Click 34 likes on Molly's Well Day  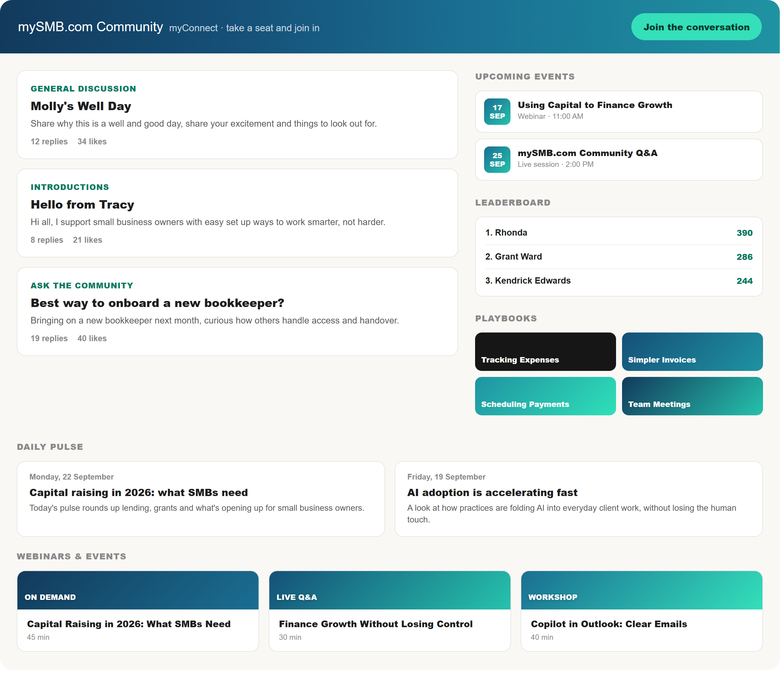pyautogui.click(x=92, y=142)
